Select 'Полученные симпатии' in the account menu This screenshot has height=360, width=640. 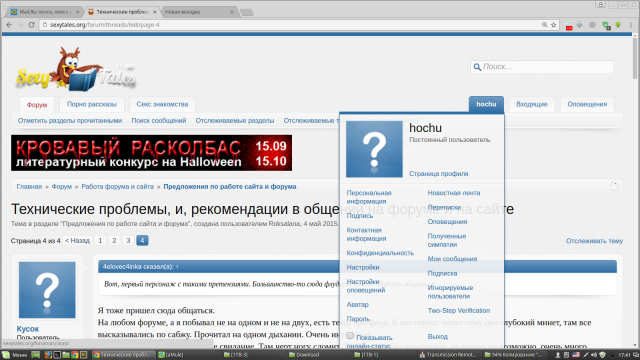pyautogui.click(x=447, y=240)
